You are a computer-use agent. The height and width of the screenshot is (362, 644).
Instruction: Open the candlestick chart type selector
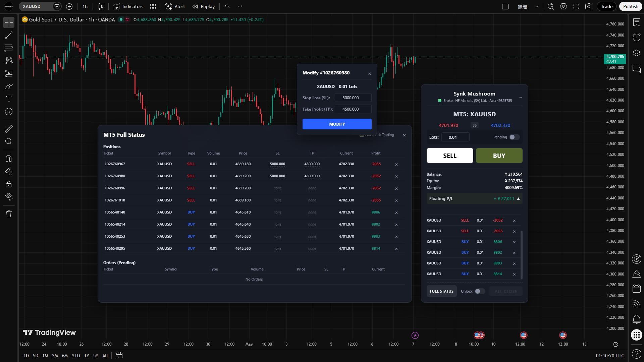(101, 6)
